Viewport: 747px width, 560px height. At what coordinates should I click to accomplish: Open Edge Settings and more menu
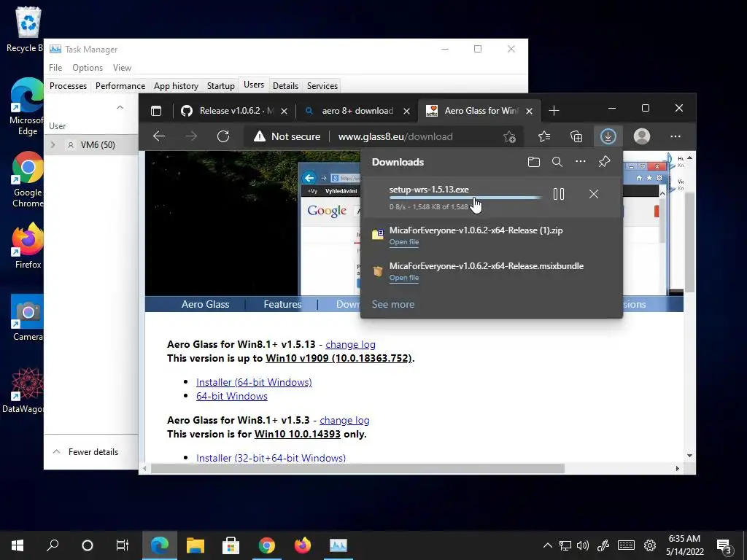675,136
